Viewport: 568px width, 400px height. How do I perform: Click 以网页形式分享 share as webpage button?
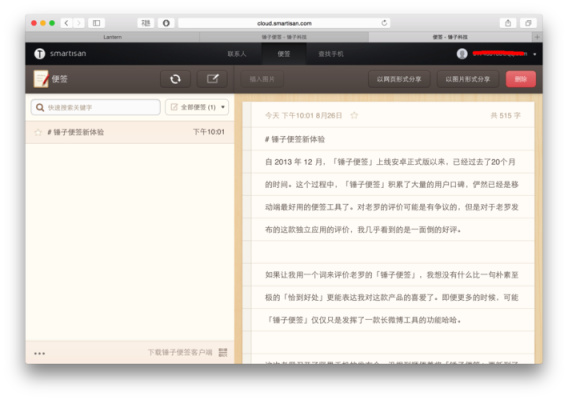point(399,79)
